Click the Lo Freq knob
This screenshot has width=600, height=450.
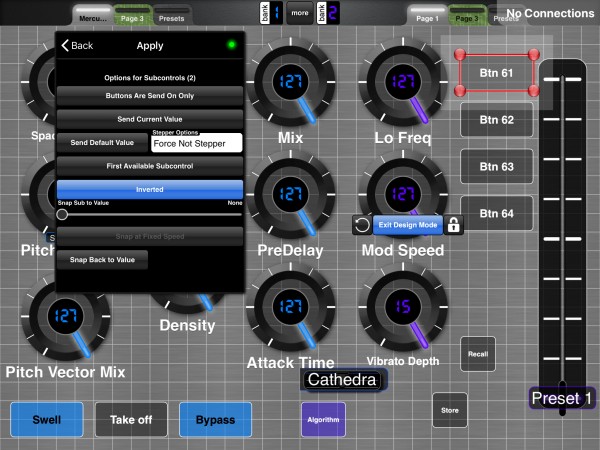point(403,82)
